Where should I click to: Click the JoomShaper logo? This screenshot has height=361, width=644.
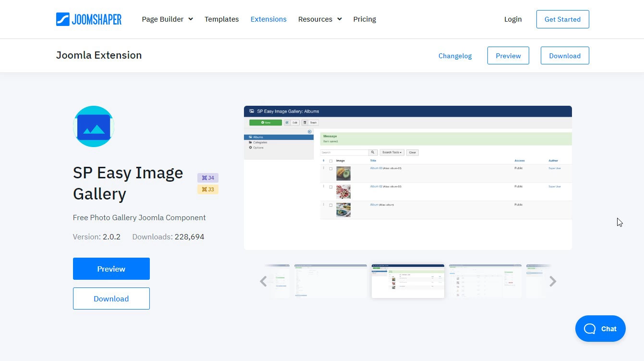[x=89, y=19]
